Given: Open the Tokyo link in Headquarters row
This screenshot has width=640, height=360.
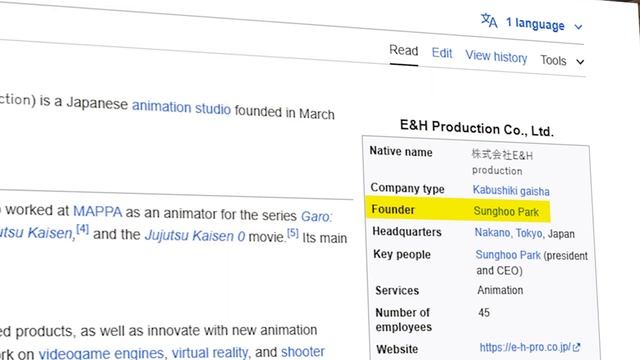Looking at the screenshot, I should (x=529, y=233).
